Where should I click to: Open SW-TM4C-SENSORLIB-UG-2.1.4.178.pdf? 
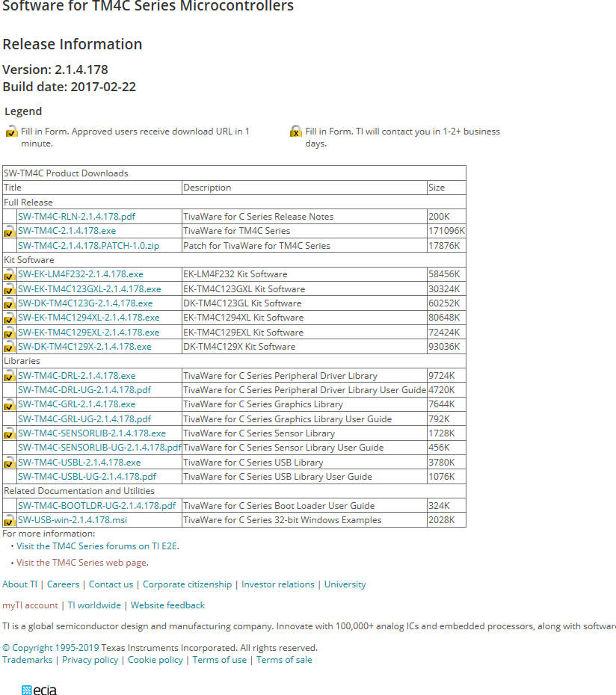coord(99,448)
